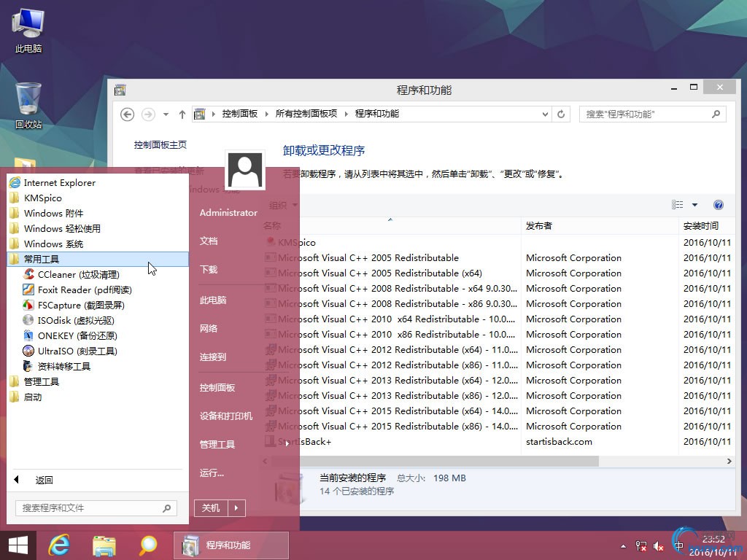
Task: Click Forward arrow in 程序和功能 window
Action: click(148, 114)
